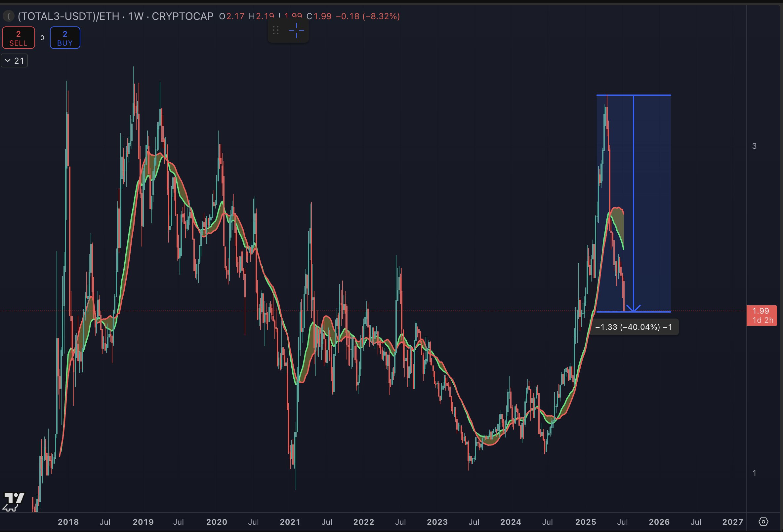The width and height of the screenshot is (783, 532).
Task: Click the 1.99 current price label
Action: pos(761,315)
